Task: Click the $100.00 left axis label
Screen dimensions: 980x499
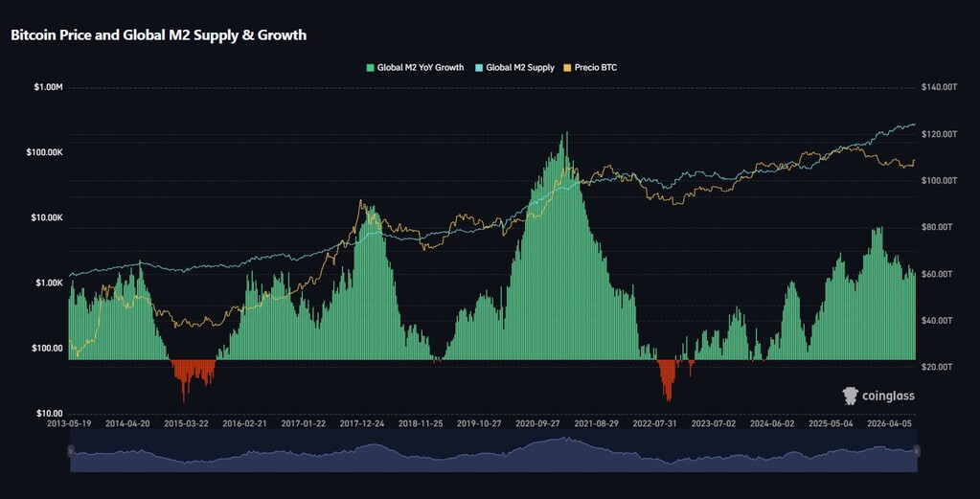Action: 47,349
